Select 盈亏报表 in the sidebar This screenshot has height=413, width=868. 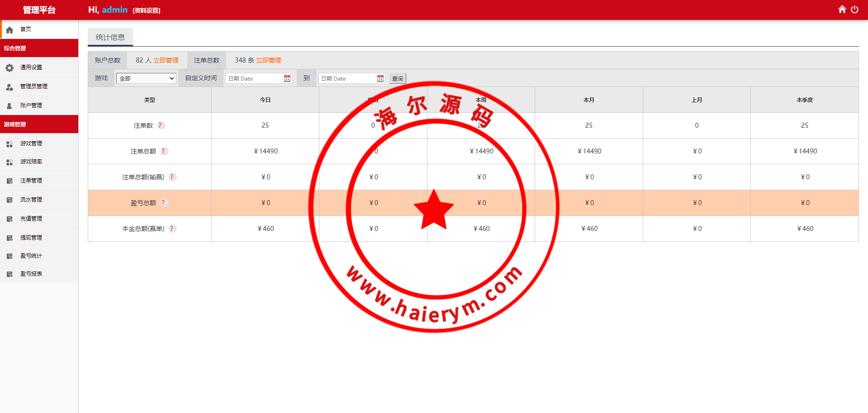(31, 274)
